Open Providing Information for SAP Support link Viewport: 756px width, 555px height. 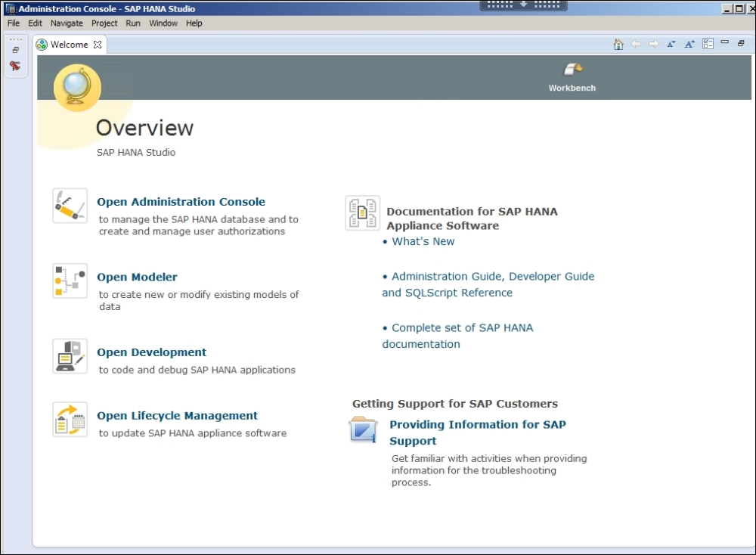click(478, 433)
